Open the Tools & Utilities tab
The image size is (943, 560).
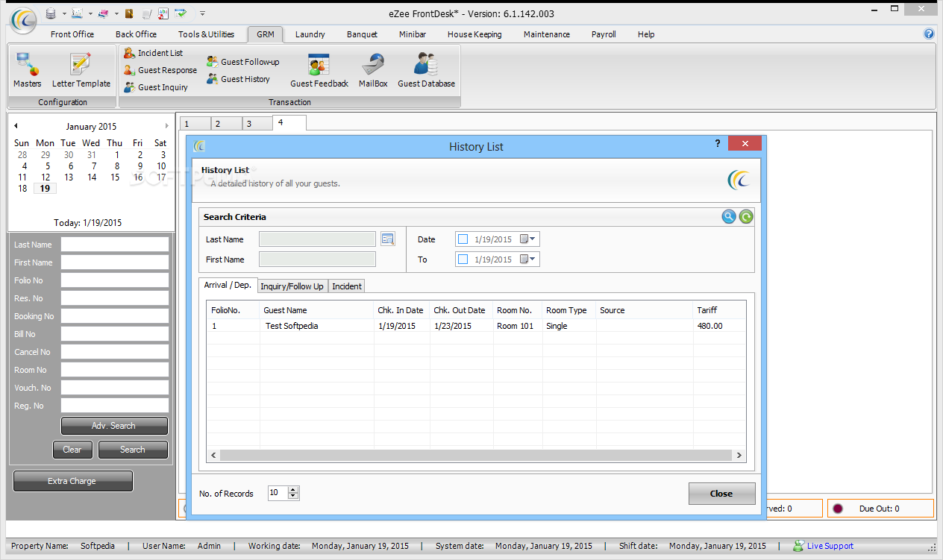[x=207, y=34]
